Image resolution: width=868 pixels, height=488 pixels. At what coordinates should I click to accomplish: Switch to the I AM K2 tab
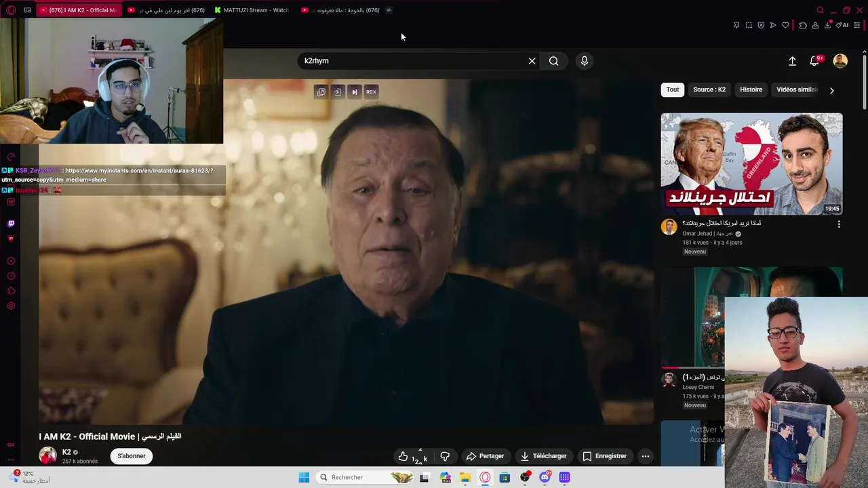click(79, 10)
